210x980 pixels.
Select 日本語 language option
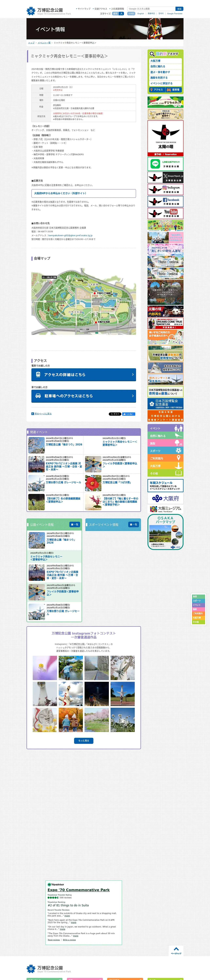point(131,14)
